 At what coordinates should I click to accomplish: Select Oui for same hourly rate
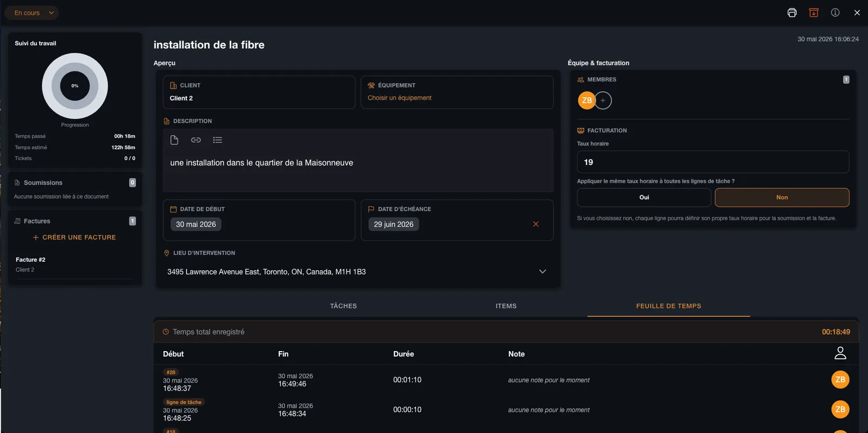[644, 198]
